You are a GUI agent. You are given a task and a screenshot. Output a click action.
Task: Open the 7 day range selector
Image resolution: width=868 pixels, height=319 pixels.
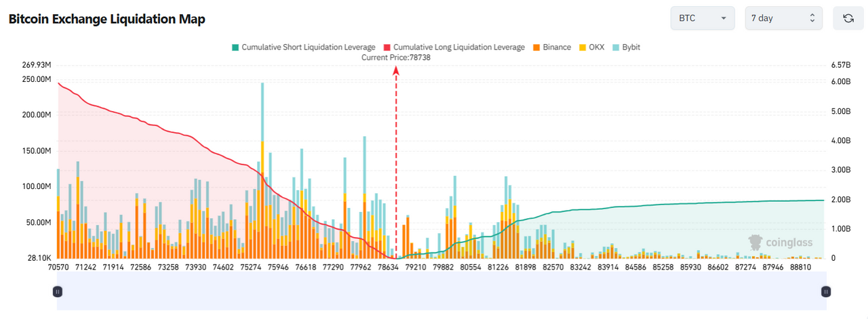tap(784, 18)
